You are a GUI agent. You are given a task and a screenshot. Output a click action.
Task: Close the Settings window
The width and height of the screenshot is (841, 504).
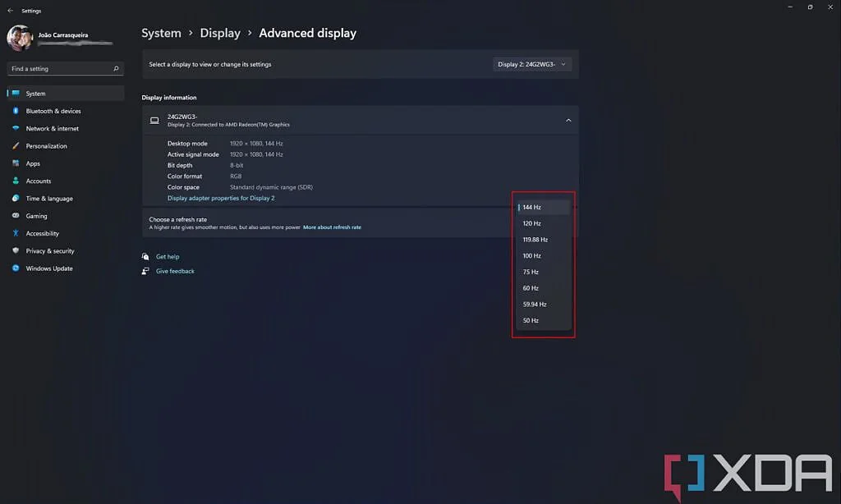click(830, 7)
